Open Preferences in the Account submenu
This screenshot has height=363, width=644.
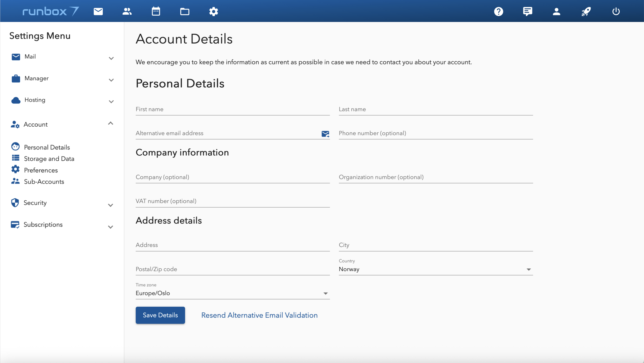click(x=41, y=170)
